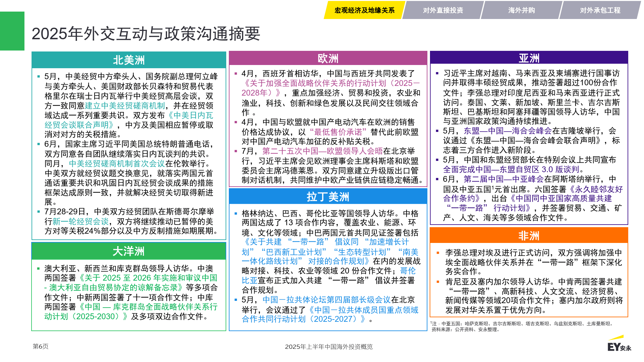Click the 大洋洲 section header
The image size is (644, 362).
coord(129,251)
